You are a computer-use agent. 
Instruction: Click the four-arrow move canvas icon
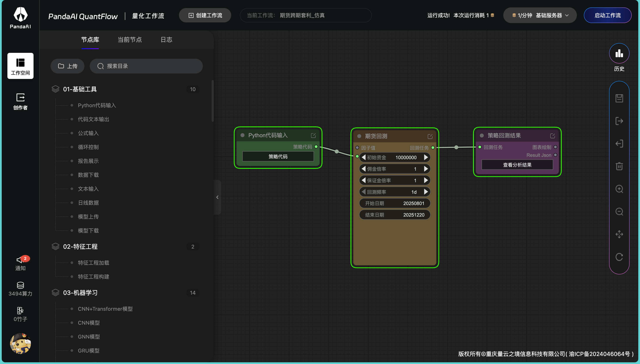click(x=619, y=234)
